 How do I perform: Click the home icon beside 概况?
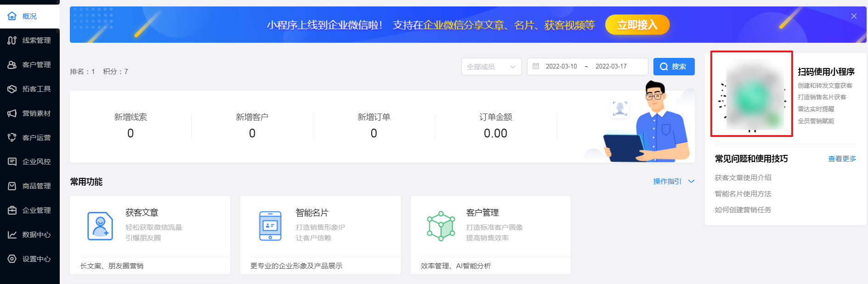12,16
